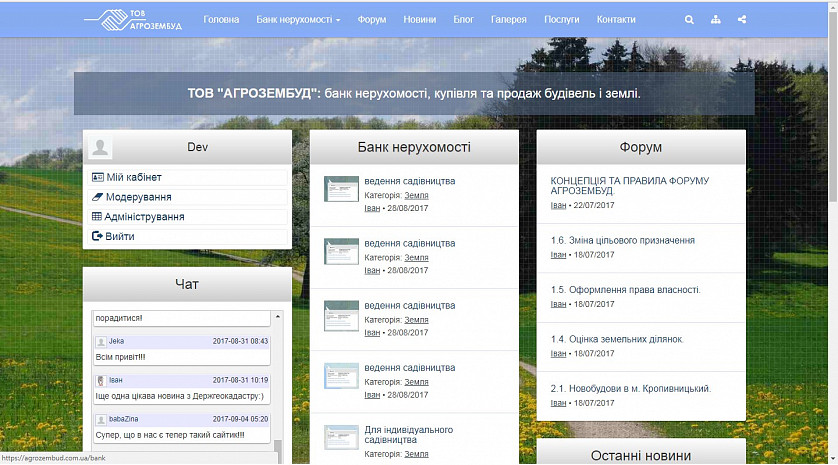Click babaZina's avatar in chat
Image resolution: width=838 pixels, height=465 pixels.
[101, 420]
